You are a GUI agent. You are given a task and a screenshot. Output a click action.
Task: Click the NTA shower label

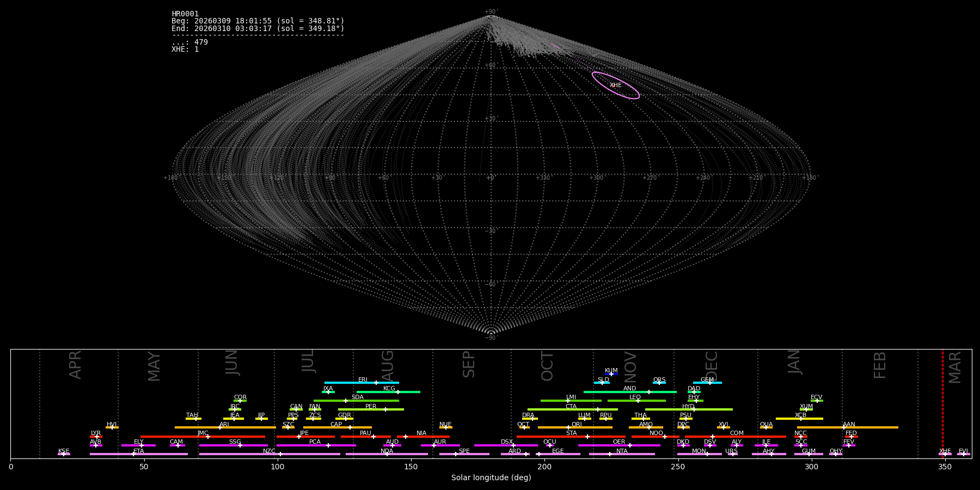coord(622,451)
